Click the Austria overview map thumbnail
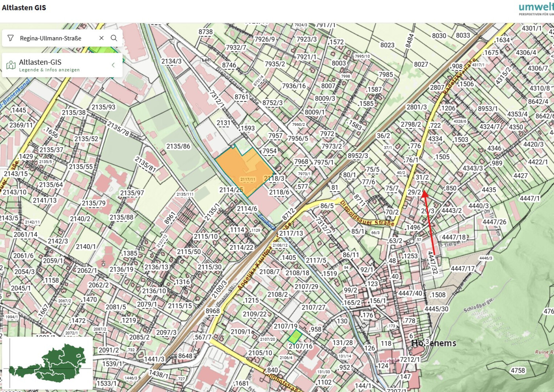The height and width of the screenshot is (392, 554). 47,363
